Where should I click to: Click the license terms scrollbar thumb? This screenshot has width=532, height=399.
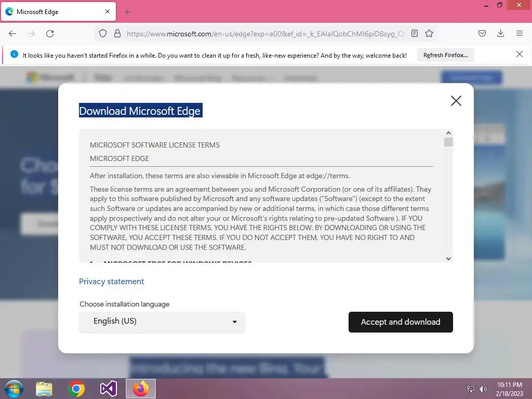448,142
